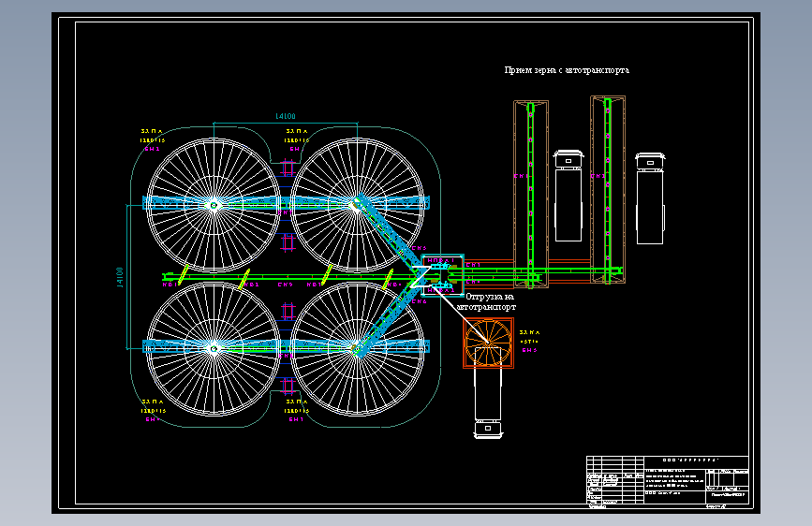Pick the horizontal 14100 dimension above the silos
Viewport: 812px width, 526px height.
286,116
